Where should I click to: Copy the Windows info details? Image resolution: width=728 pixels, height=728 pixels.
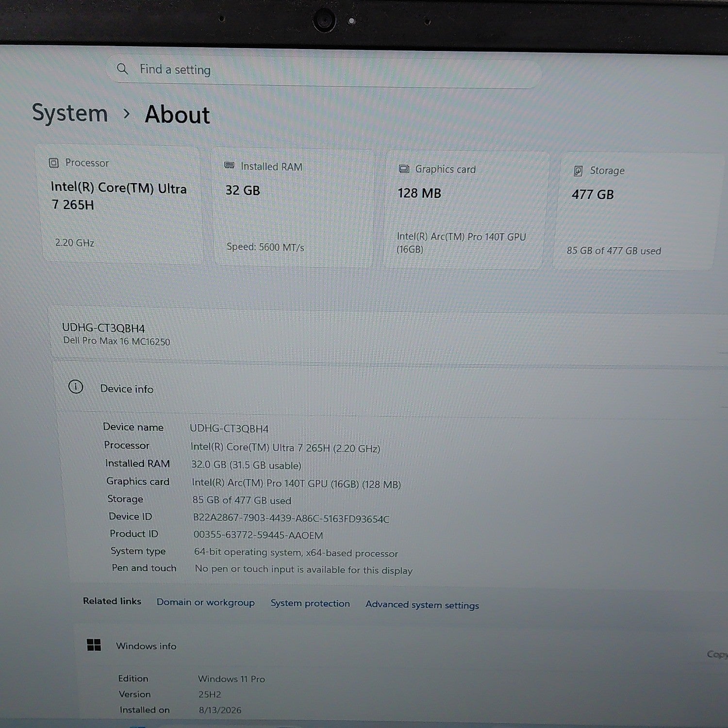pyautogui.click(x=717, y=655)
